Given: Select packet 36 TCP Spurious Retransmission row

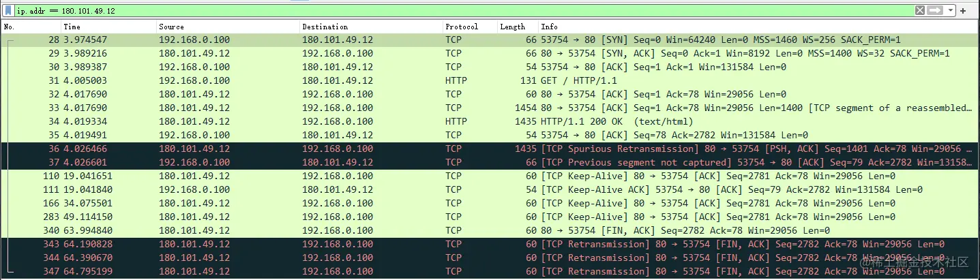Looking at the screenshot, I should click(x=490, y=149).
